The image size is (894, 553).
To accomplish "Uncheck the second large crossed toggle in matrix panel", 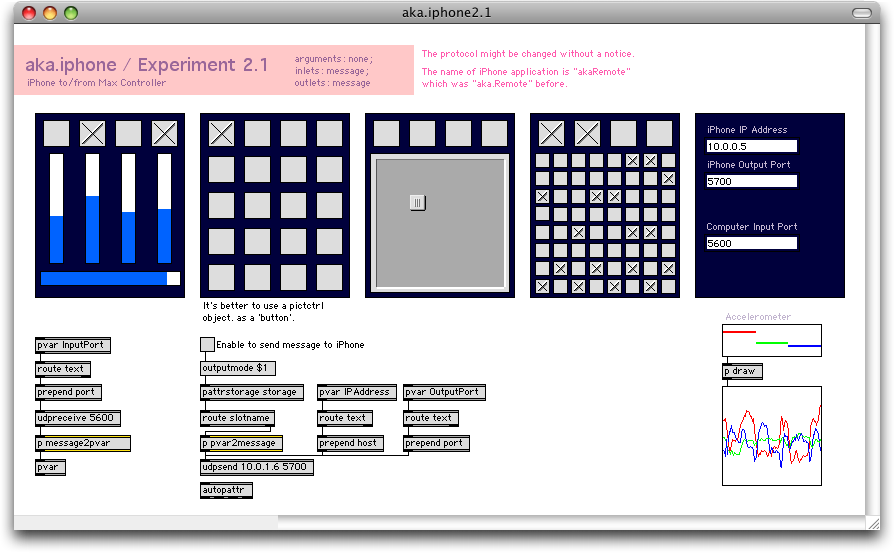I will 587,133.
